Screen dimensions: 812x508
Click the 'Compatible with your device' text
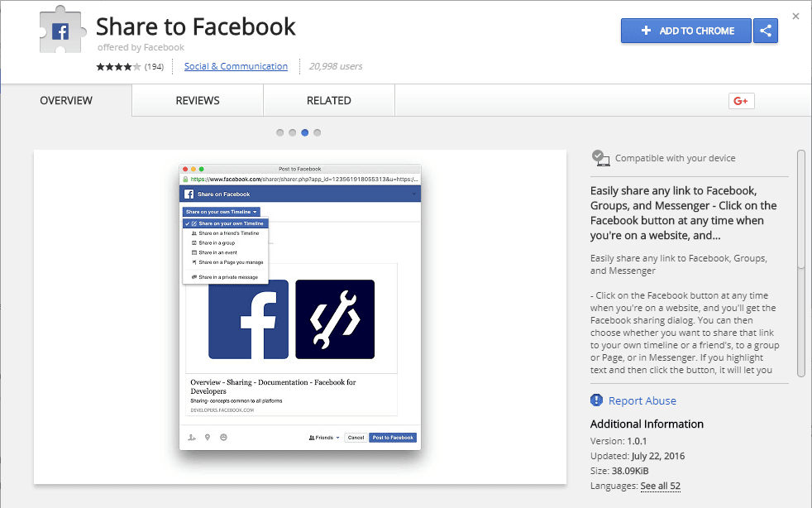coord(676,158)
